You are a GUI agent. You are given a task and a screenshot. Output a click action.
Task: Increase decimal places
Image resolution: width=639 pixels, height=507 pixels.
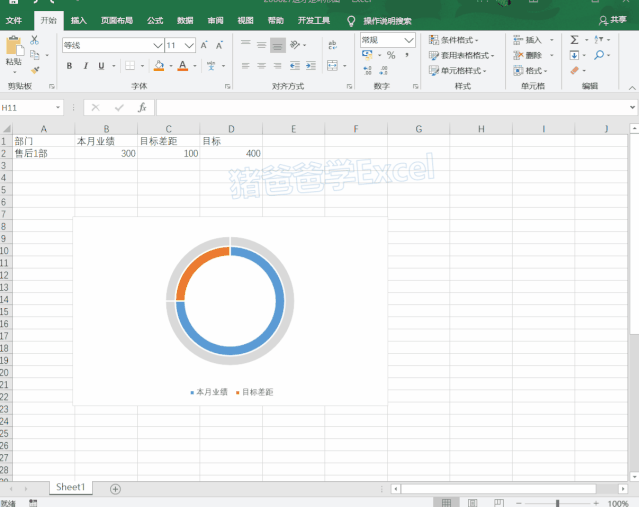pyautogui.click(x=367, y=71)
